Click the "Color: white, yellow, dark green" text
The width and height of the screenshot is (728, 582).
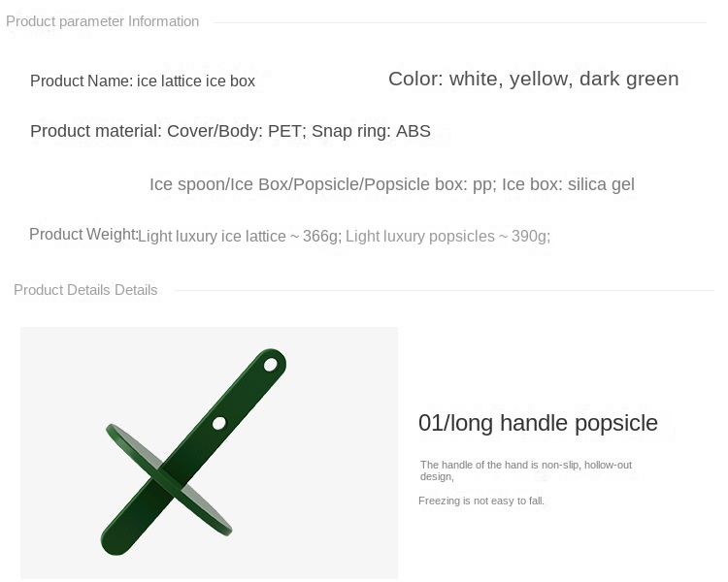[533, 79]
